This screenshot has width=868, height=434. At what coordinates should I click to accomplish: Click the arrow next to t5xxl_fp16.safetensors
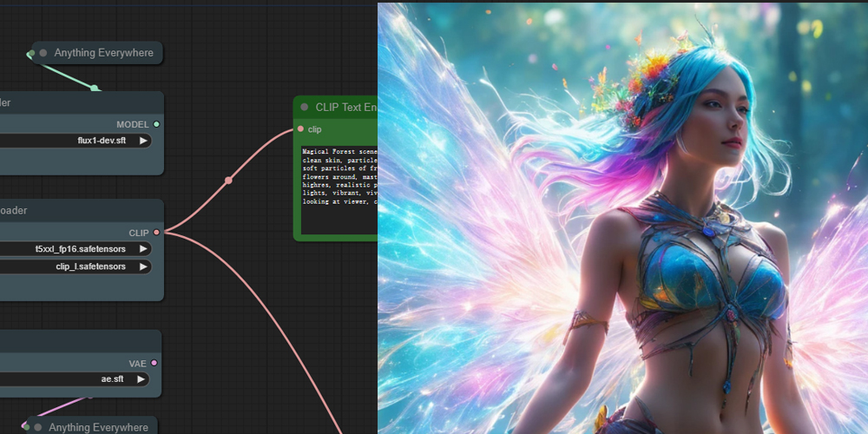[x=143, y=249]
